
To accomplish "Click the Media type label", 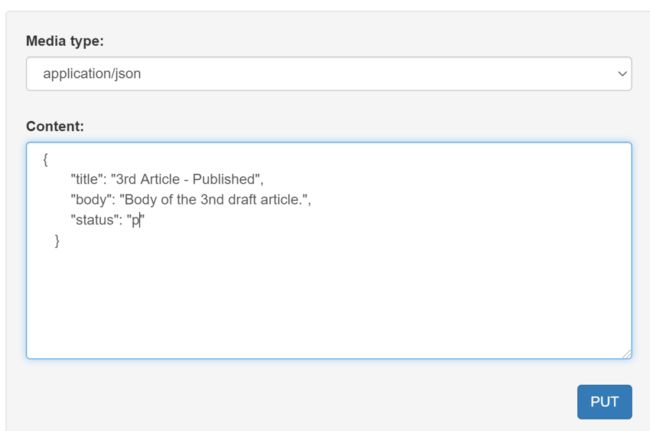I will tap(65, 41).
